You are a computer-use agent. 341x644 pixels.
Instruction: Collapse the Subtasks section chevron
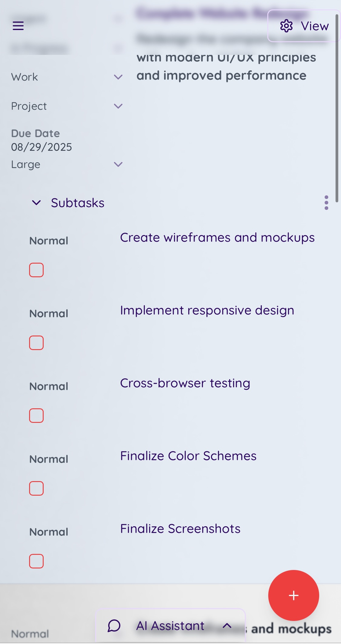point(36,203)
